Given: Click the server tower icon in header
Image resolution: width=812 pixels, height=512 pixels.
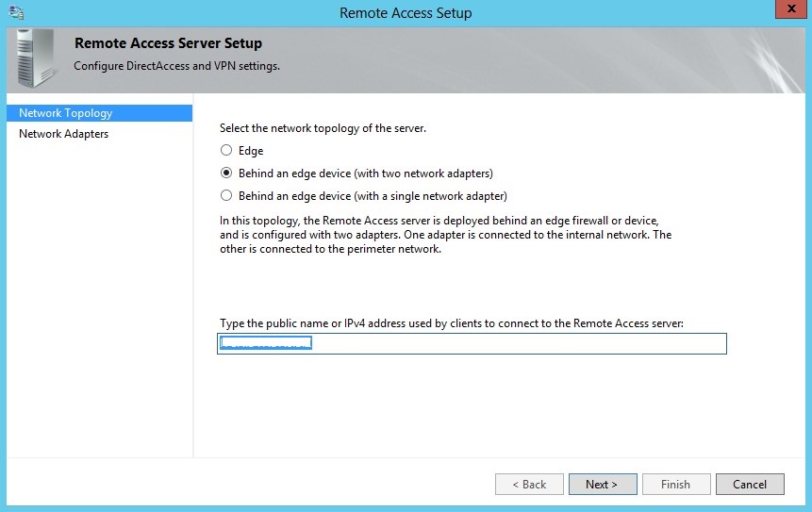Looking at the screenshot, I should pyautogui.click(x=35, y=58).
